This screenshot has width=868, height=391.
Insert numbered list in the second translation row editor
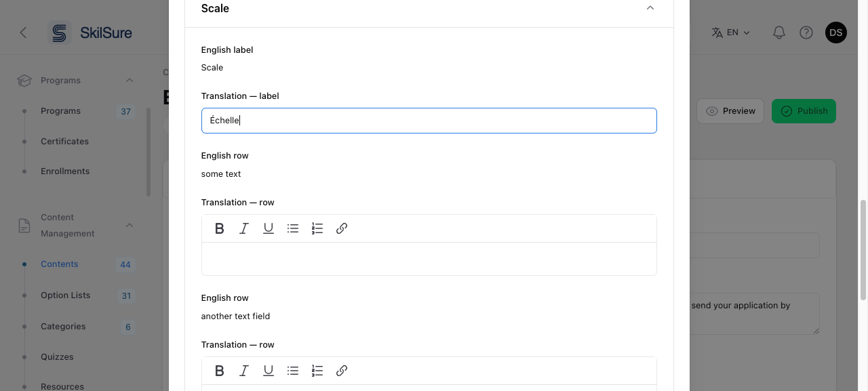click(x=317, y=371)
